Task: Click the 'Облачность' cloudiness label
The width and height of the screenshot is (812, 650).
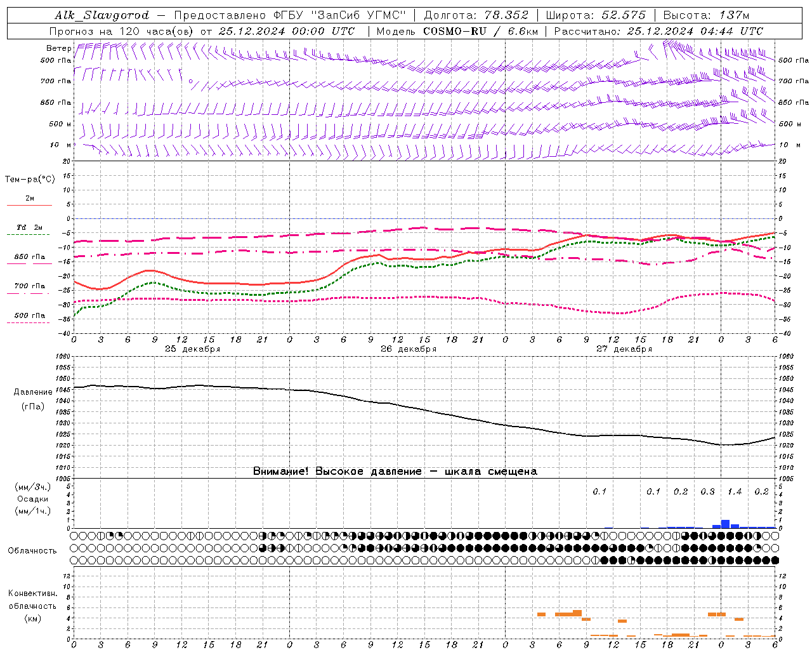Action: (32, 550)
